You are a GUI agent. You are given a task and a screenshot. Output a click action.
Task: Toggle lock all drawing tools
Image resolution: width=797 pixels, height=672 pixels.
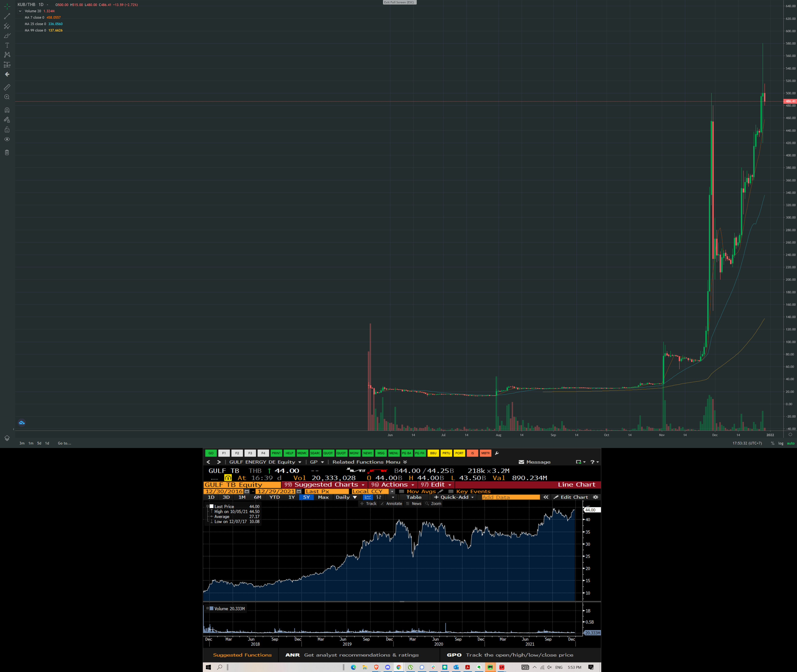(7, 129)
